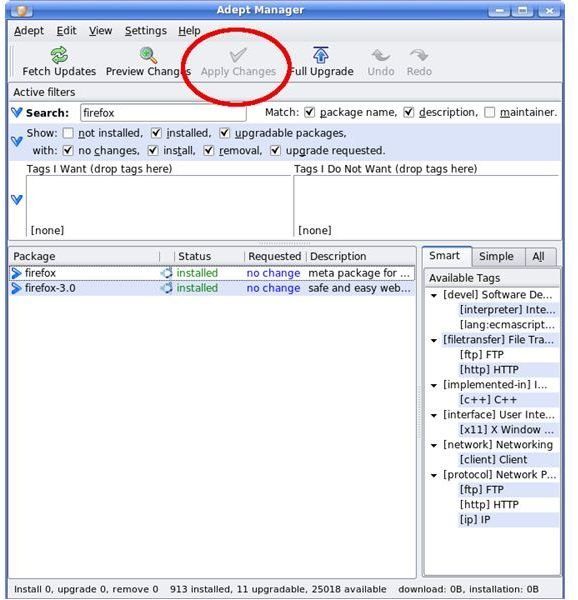Uncheck the upgrade requested checkbox
The image size is (578, 600).
coord(275,150)
